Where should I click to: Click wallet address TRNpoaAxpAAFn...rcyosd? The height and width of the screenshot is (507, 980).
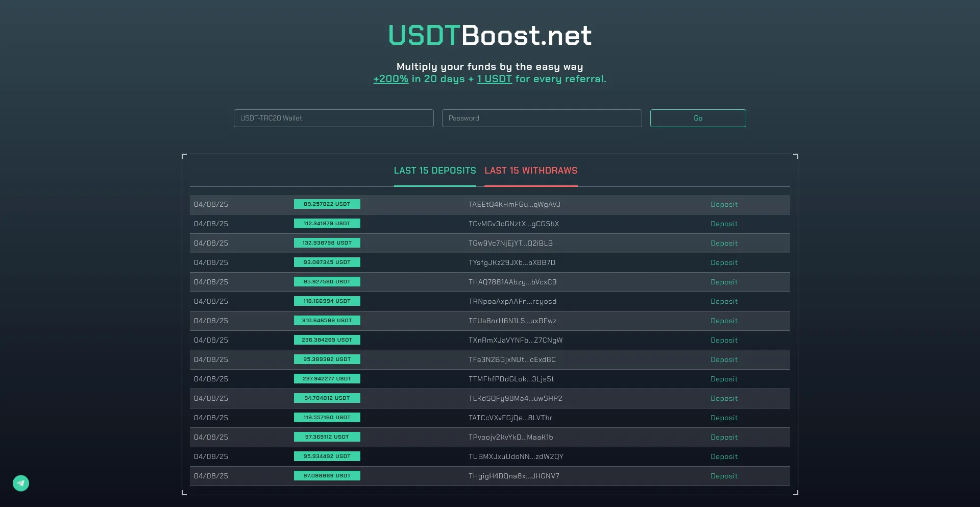tap(512, 301)
